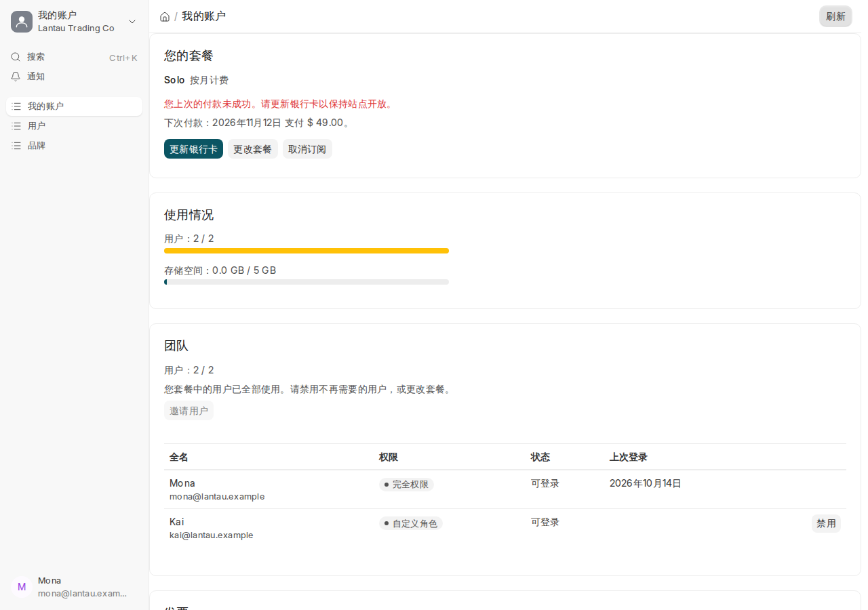Click the 我的账户 breadcrumb text
868x610 pixels.
click(203, 16)
